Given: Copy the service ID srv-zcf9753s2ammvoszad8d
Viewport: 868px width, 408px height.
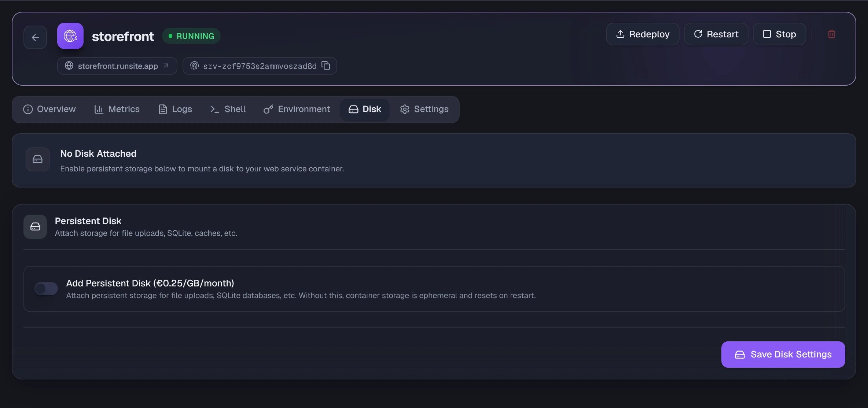Looking at the screenshot, I should coord(326,66).
